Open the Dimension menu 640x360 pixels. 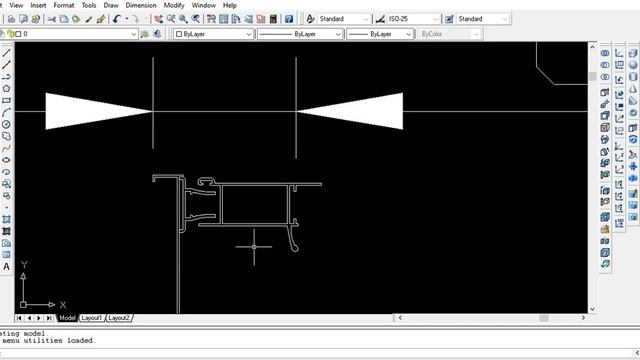[x=141, y=5]
